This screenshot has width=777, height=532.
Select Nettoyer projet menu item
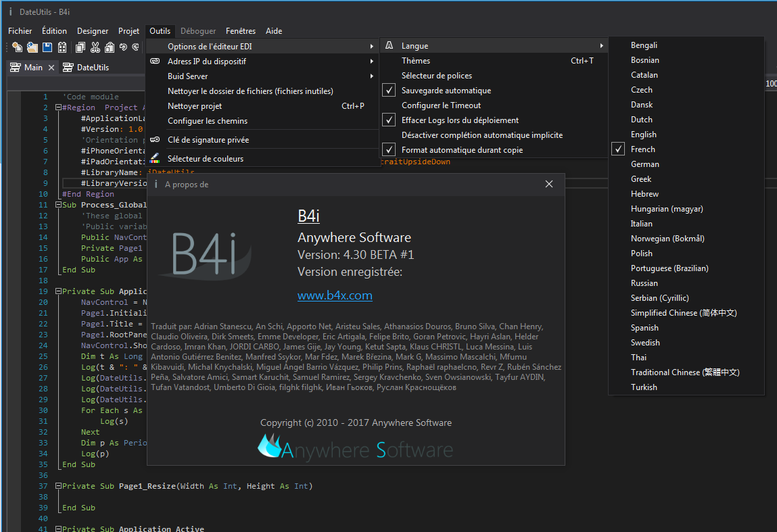point(262,105)
